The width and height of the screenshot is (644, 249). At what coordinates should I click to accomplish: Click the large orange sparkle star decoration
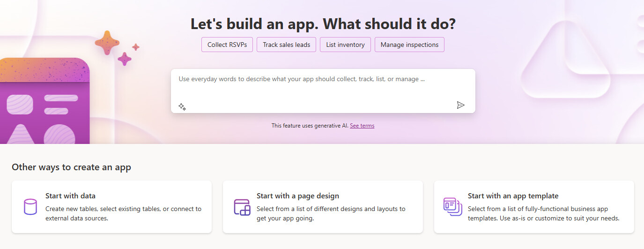[107, 43]
